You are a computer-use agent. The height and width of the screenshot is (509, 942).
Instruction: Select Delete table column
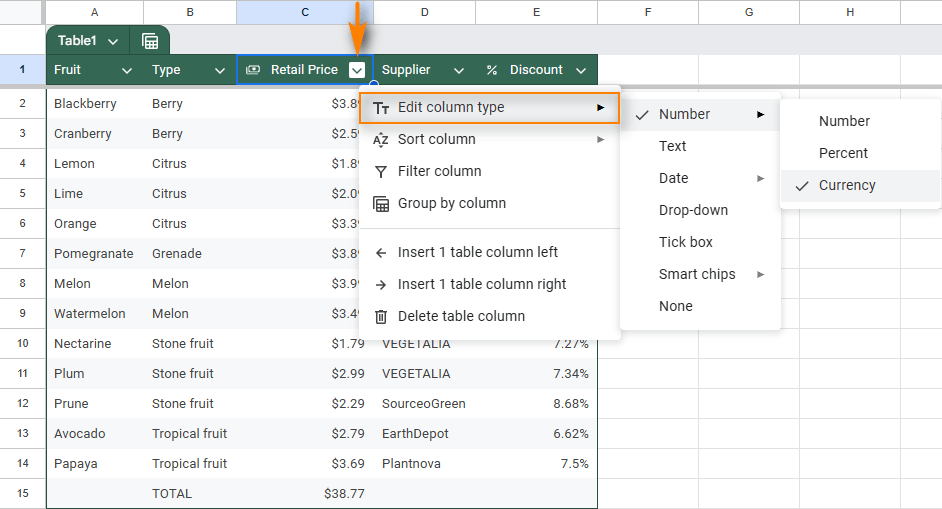click(x=489, y=316)
